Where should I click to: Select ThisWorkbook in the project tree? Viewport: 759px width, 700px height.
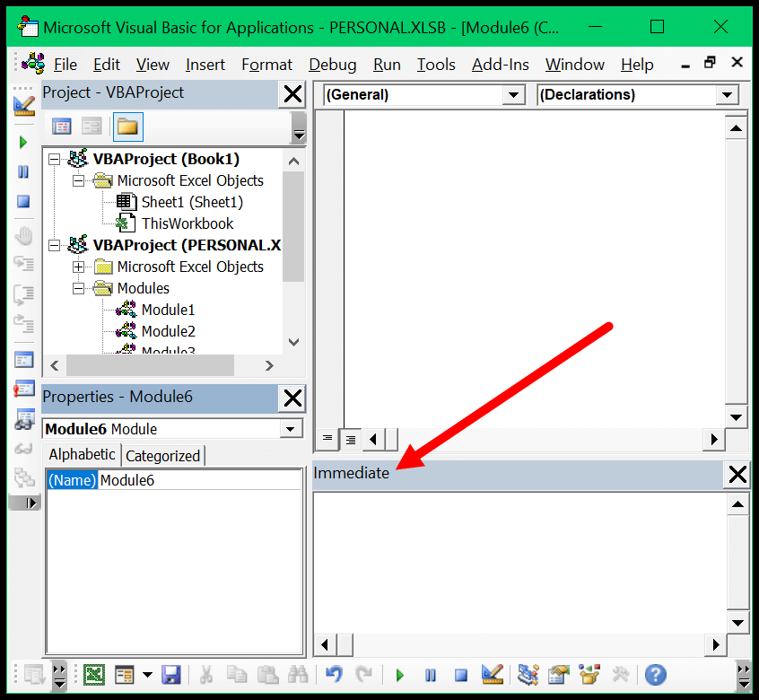coord(187,223)
